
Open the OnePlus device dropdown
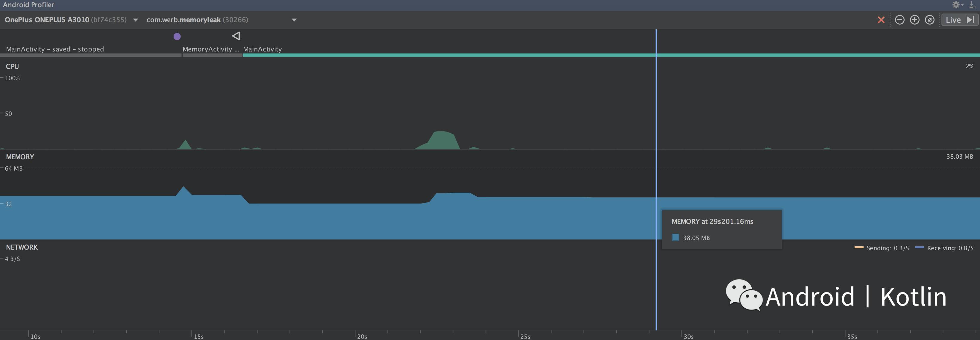135,20
